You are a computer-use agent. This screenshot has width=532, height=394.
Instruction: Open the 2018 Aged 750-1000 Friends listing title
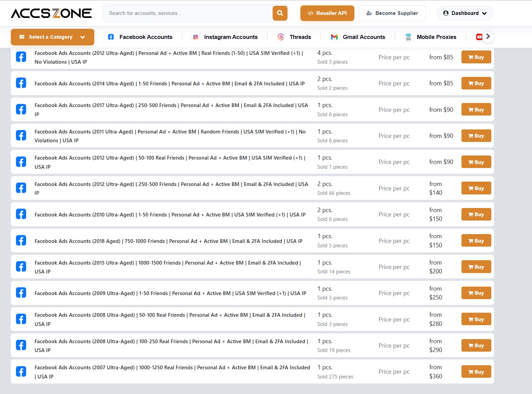169,241
